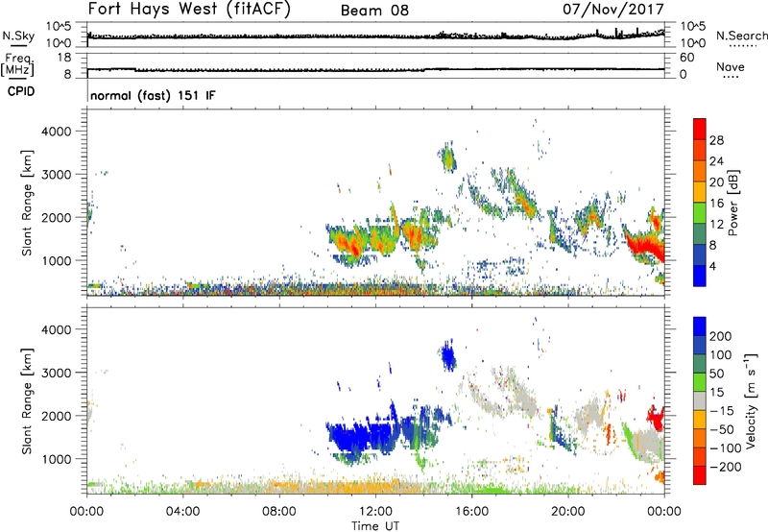Click the isolated blue velocity blob near 15:00 UT
This screenshot has height=532, width=768.
pyautogui.click(x=447, y=355)
